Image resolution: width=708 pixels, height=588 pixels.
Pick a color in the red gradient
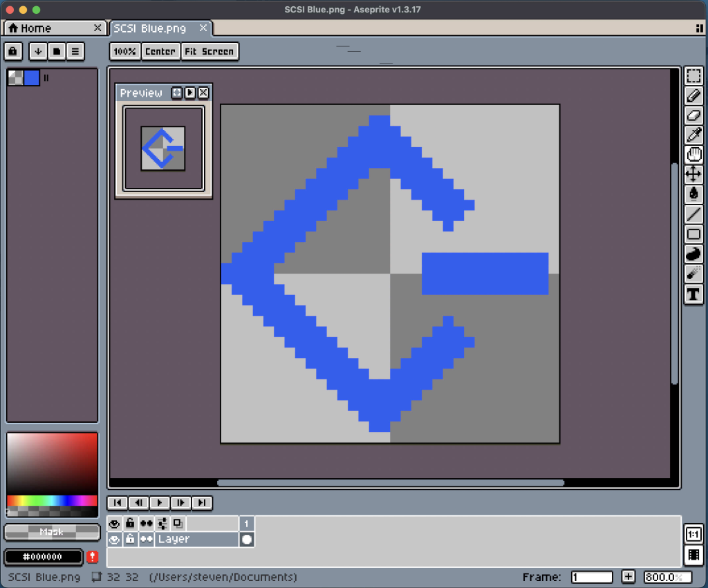[x=52, y=464]
